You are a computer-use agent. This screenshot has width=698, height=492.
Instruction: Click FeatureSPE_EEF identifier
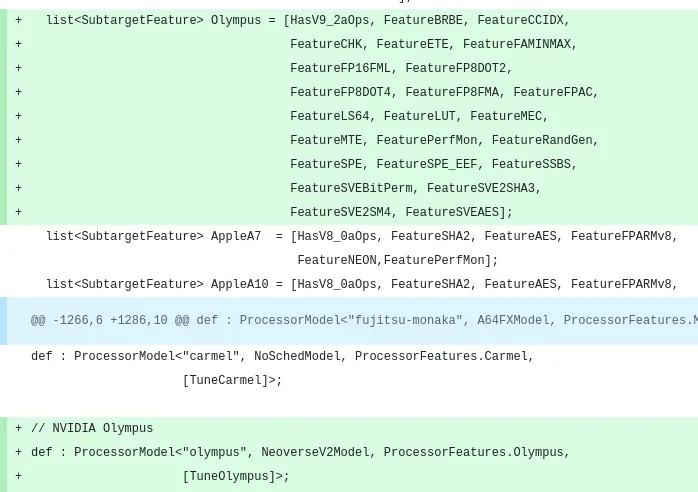pyautogui.click(x=427, y=164)
